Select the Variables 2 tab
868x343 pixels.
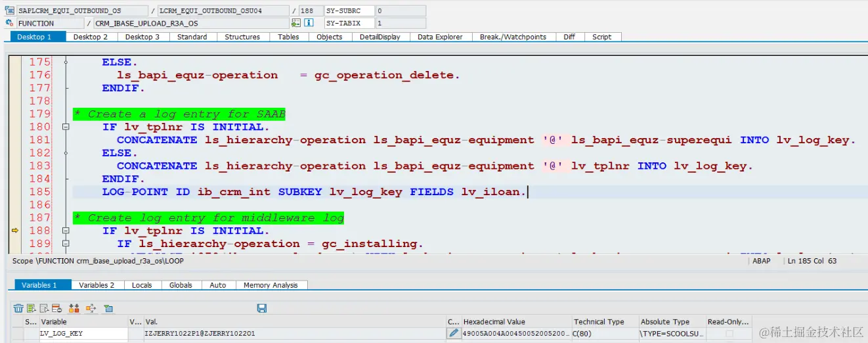97,285
